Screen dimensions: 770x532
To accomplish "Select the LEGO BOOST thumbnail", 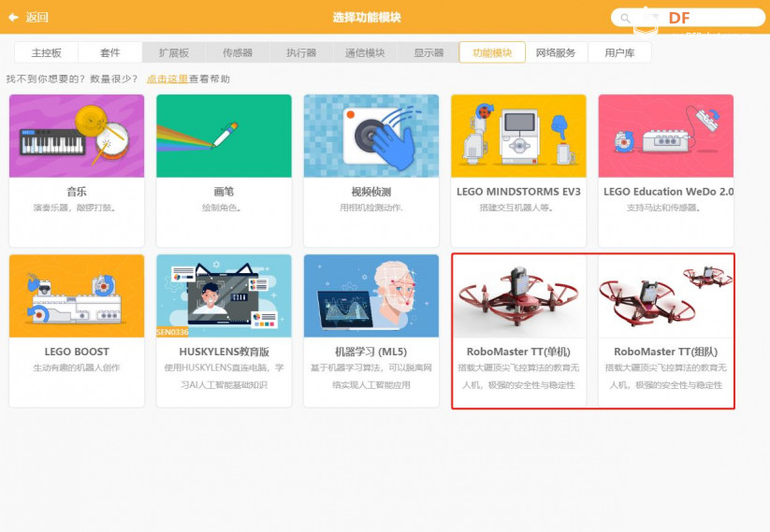I will tap(77, 296).
